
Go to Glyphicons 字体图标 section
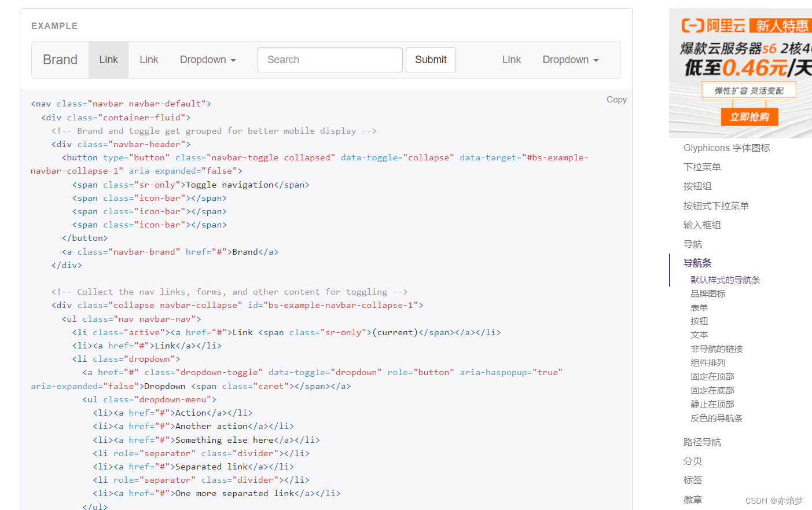[726, 148]
